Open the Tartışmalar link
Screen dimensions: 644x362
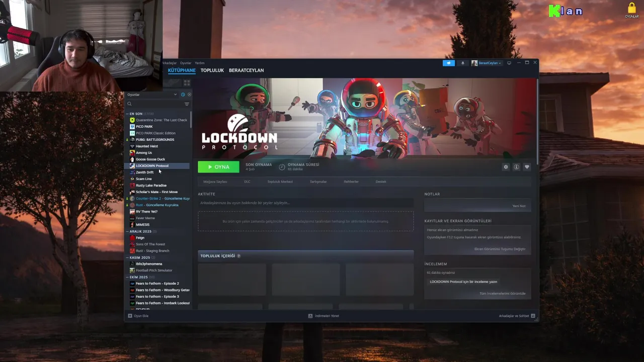tap(318, 182)
